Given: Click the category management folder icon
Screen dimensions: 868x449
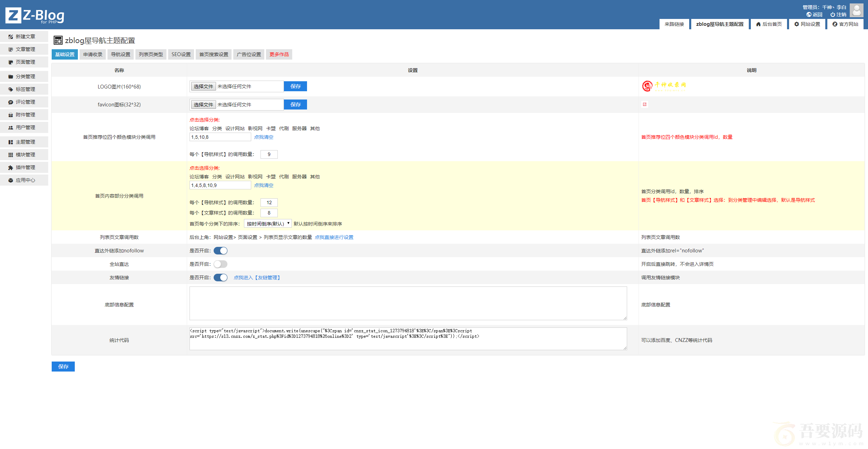Looking at the screenshot, I should tap(11, 76).
